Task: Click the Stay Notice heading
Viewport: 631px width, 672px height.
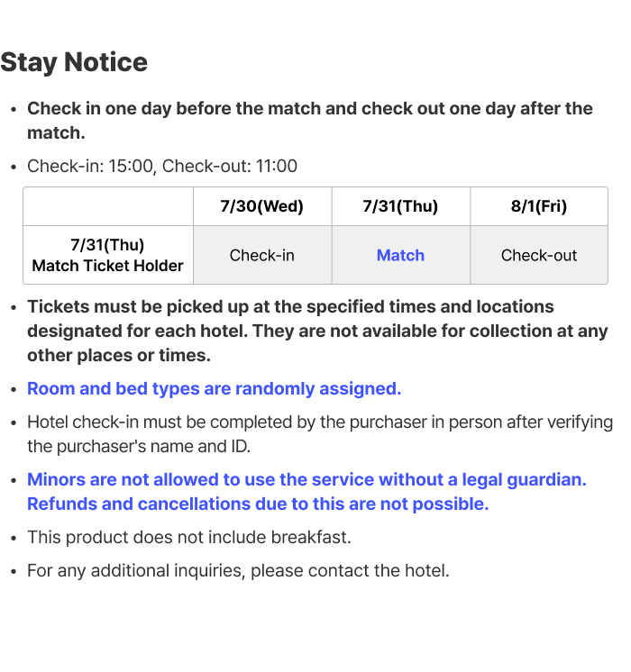Action: pyautogui.click(x=74, y=62)
